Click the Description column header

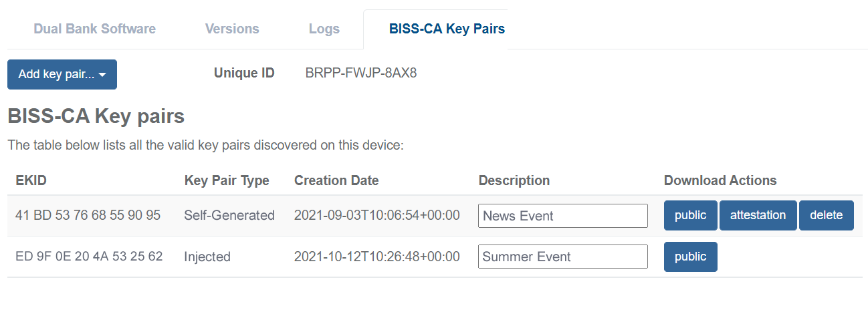pos(514,180)
